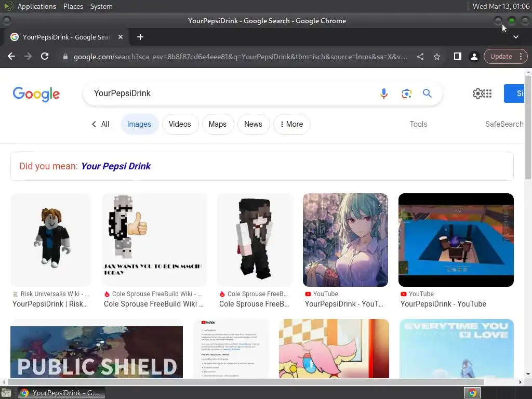The height and width of the screenshot is (399, 532).
Task: Open the Risk Universalis Wiki source
Action: pyautogui.click(x=51, y=294)
